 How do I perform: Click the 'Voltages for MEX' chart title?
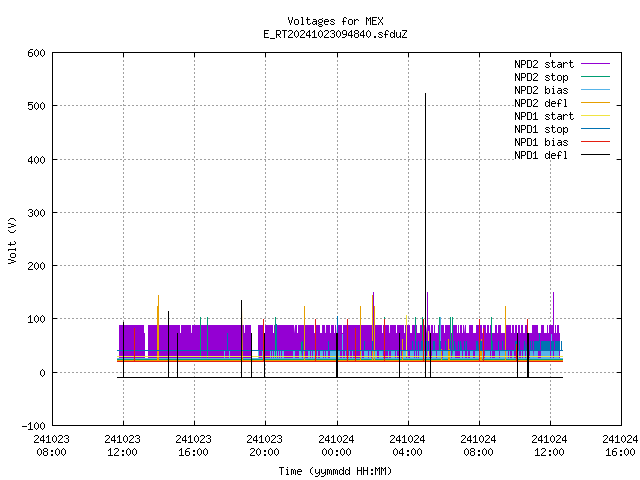tap(335, 21)
